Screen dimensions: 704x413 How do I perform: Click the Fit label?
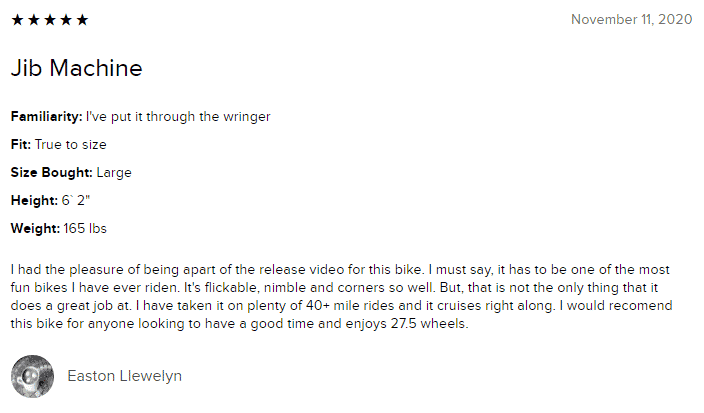click(21, 145)
